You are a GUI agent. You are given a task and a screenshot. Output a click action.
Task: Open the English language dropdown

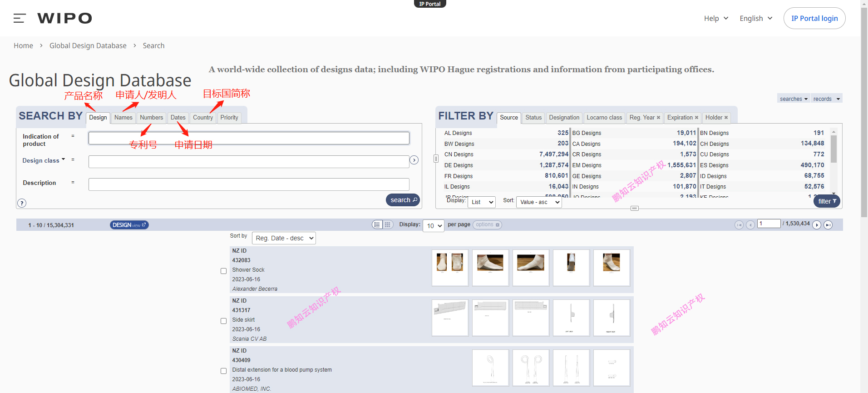pyautogui.click(x=756, y=18)
